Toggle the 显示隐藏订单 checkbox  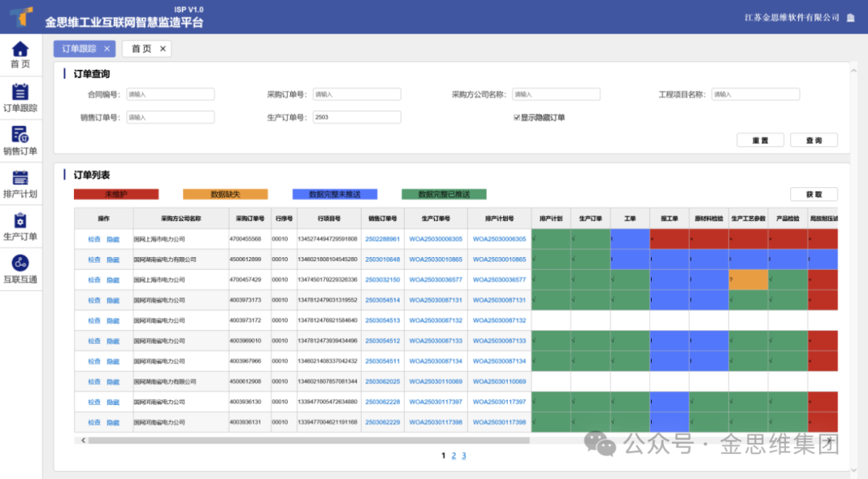coord(517,117)
